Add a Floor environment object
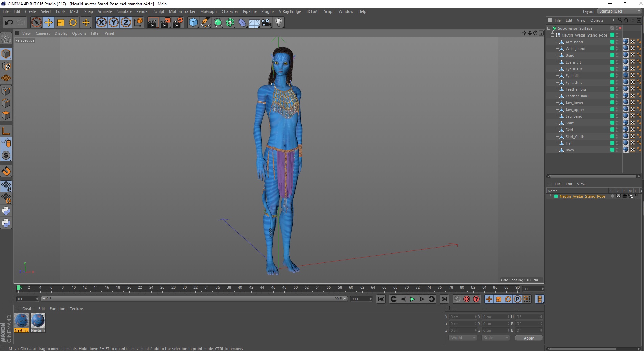Screen dimensions: 644x351 (254, 22)
